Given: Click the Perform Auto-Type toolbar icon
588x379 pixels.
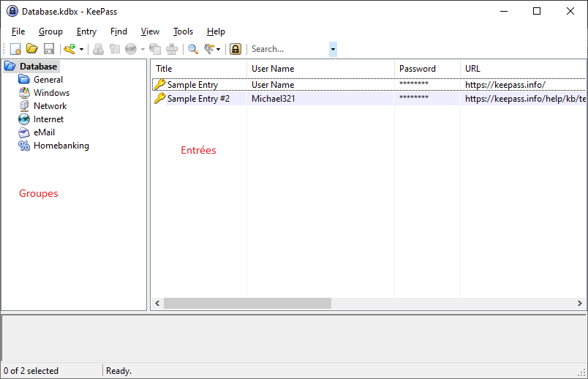Looking at the screenshot, I should click(x=172, y=49).
